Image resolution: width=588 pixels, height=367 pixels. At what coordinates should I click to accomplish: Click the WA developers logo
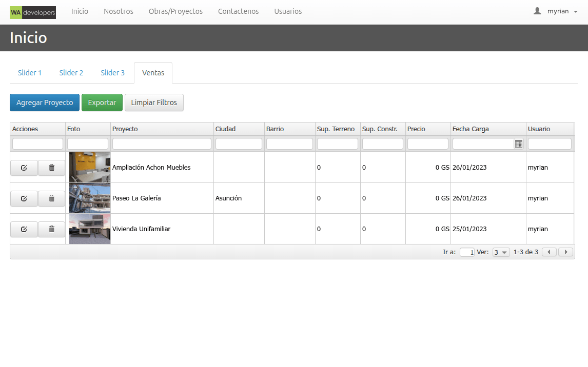[33, 12]
